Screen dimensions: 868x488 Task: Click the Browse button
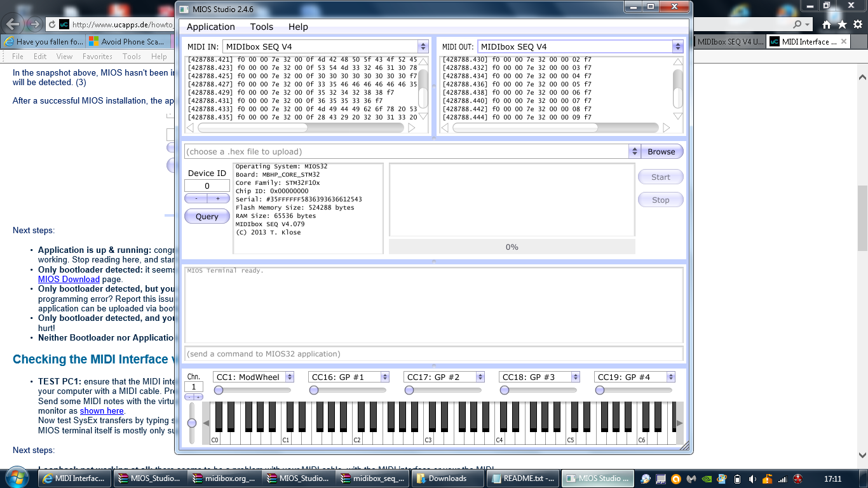[x=661, y=151]
